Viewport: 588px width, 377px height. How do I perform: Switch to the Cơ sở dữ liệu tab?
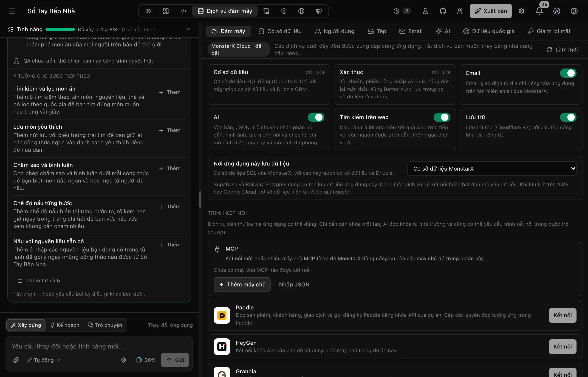pyautogui.click(x=280, y=31)
